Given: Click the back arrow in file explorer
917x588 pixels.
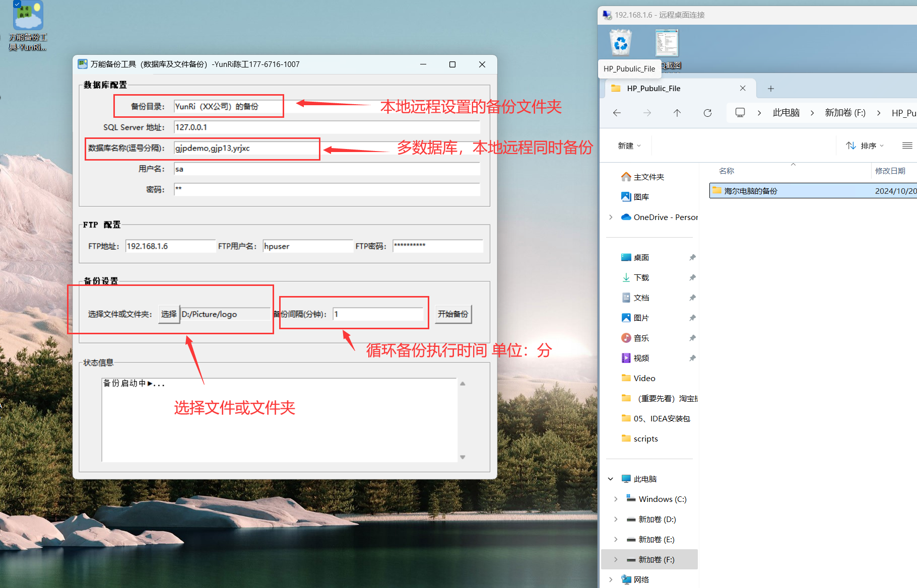Looking at the screenshot, I should click(x=617, y=113).
